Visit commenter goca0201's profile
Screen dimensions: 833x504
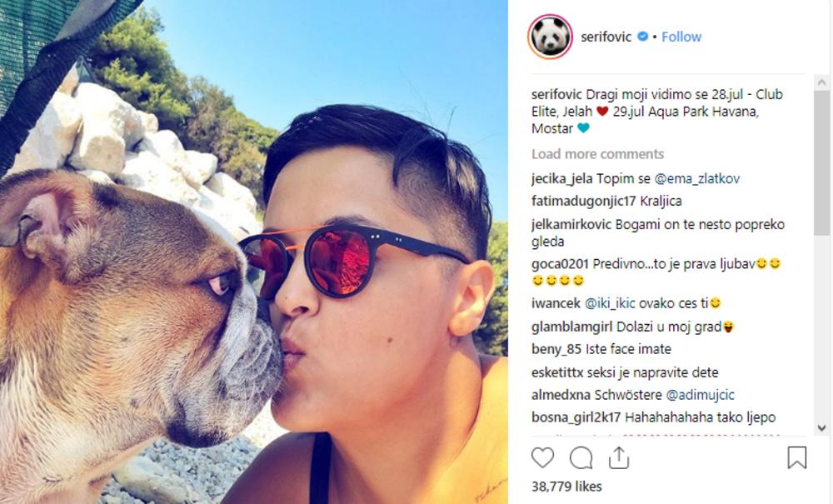[560, 264]
